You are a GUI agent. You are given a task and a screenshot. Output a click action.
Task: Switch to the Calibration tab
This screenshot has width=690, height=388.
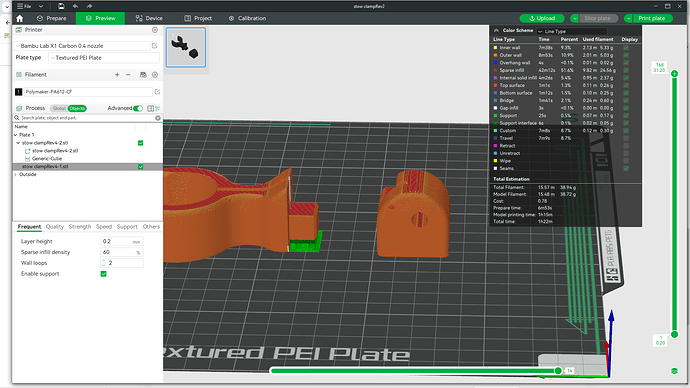247,18
